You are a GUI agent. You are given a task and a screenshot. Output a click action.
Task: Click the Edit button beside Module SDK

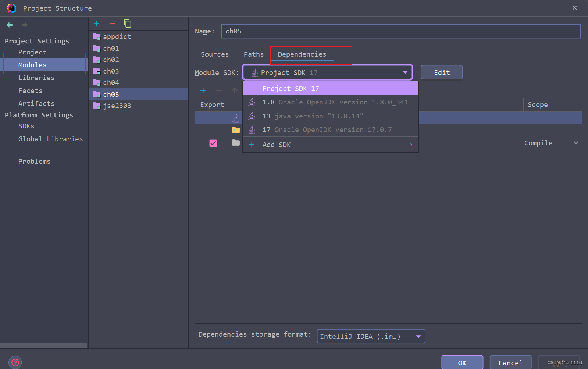pos(442,72)
